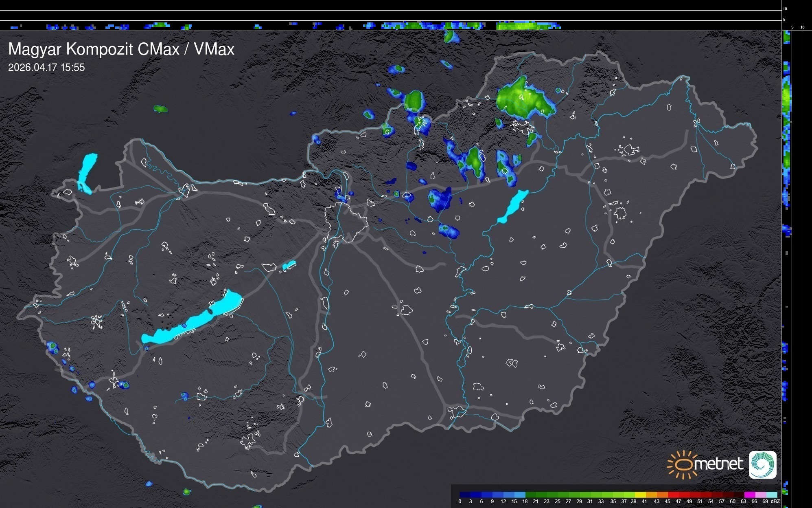The height and width of the screenshot is (508, 812).
Task: Select the yellow 39 dBZ legend swatch
Action: (x=640, y=495)
